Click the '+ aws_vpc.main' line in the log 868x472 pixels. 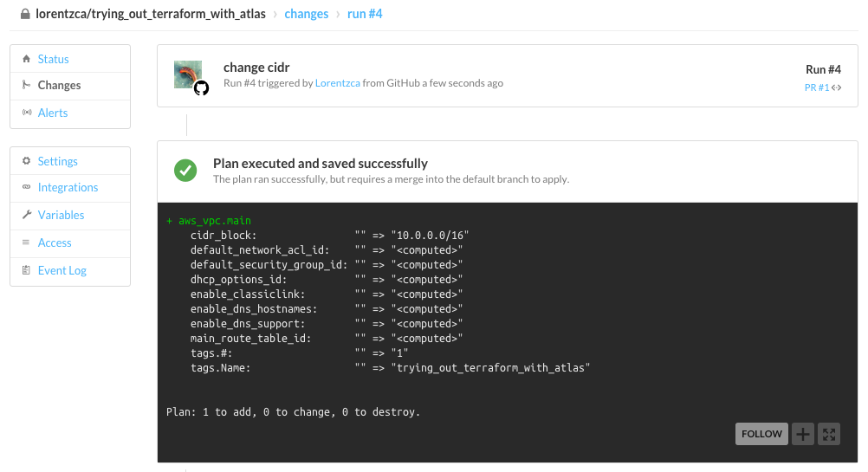coord(209,221)
